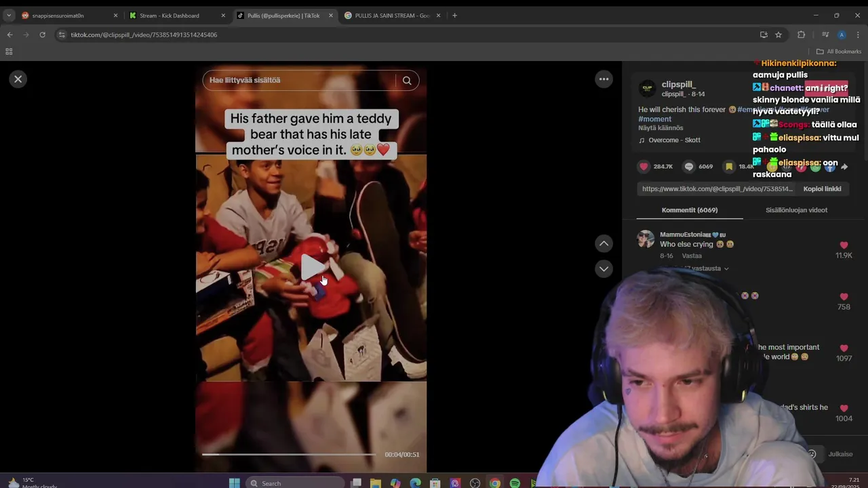
Task: Open Spotify from the taskbar
Action: [x=515, y=483]
